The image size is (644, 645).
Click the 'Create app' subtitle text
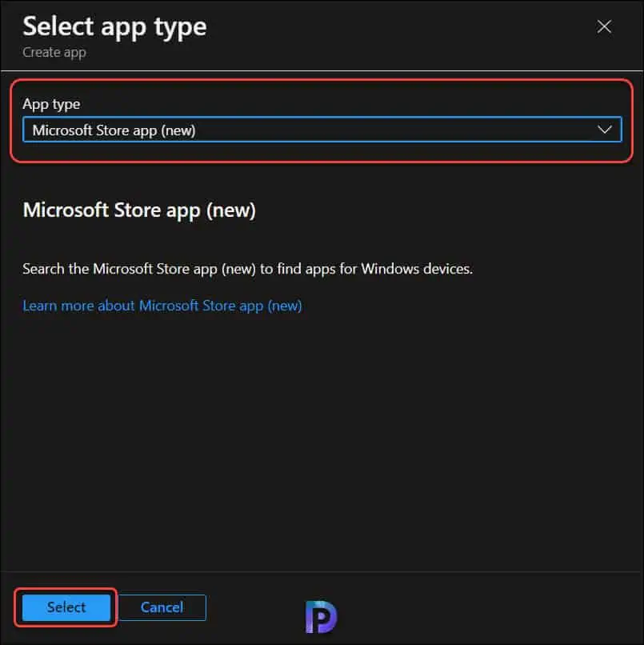[x=54, y=53]
